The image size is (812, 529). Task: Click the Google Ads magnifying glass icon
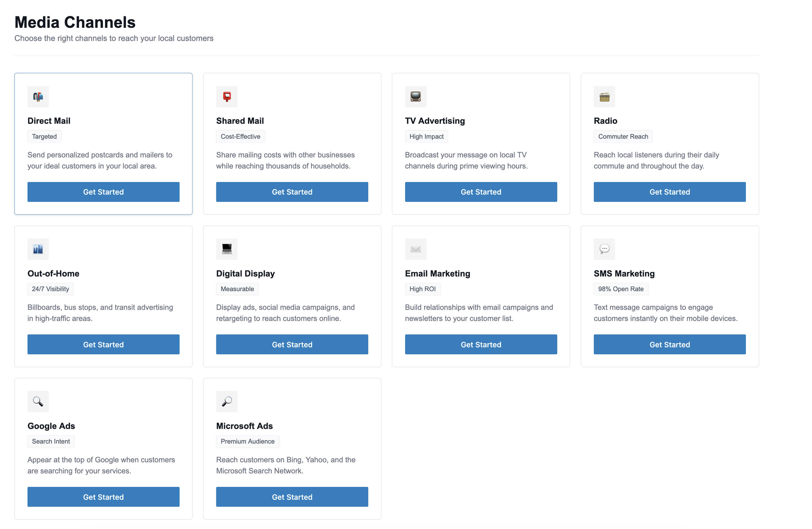click(x=38, y=401)
